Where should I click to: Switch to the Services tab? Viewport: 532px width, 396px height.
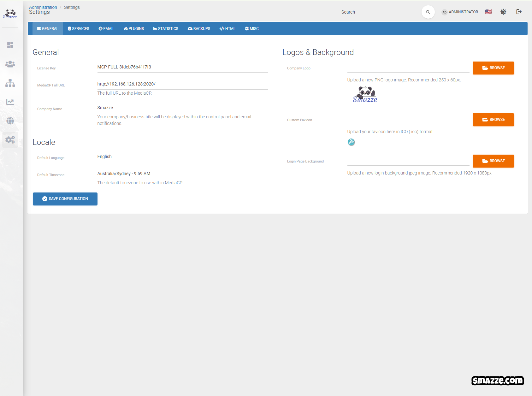point(79,29)
